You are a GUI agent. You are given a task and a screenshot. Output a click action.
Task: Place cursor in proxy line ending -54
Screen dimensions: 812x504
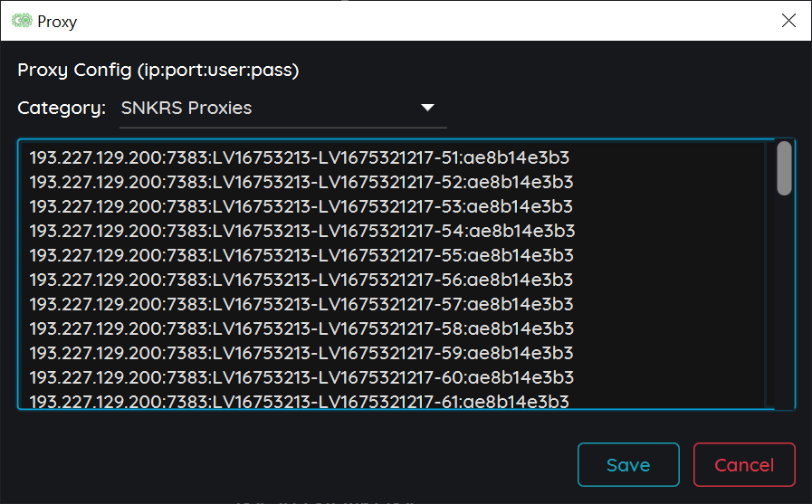click(302, 231)
